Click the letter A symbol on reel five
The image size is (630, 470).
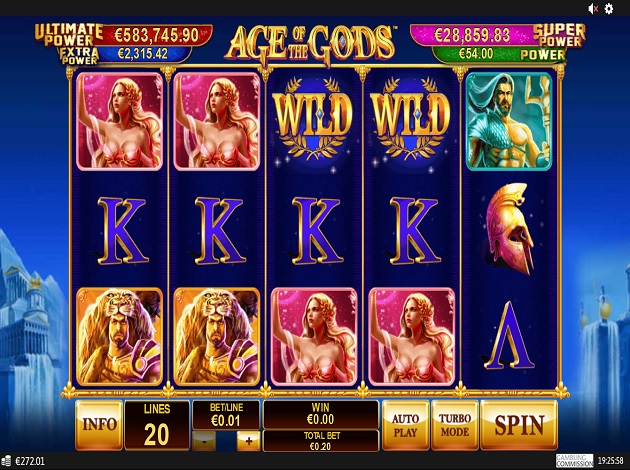[509, 335]
